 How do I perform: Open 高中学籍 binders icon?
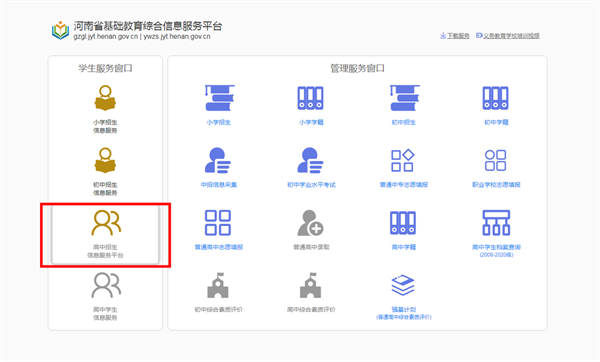[x=403, y=222]
